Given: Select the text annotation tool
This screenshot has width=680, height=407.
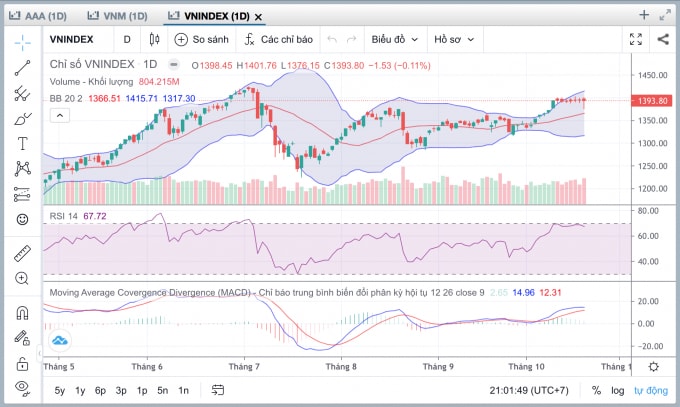Looking at the screenshot, I should pos(23,144).
